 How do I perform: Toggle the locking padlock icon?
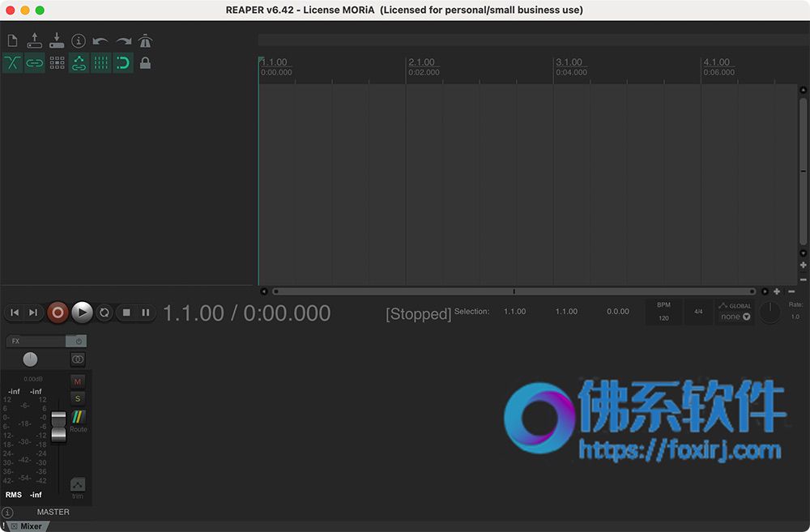pyautogui.click(x=145, y=63)
